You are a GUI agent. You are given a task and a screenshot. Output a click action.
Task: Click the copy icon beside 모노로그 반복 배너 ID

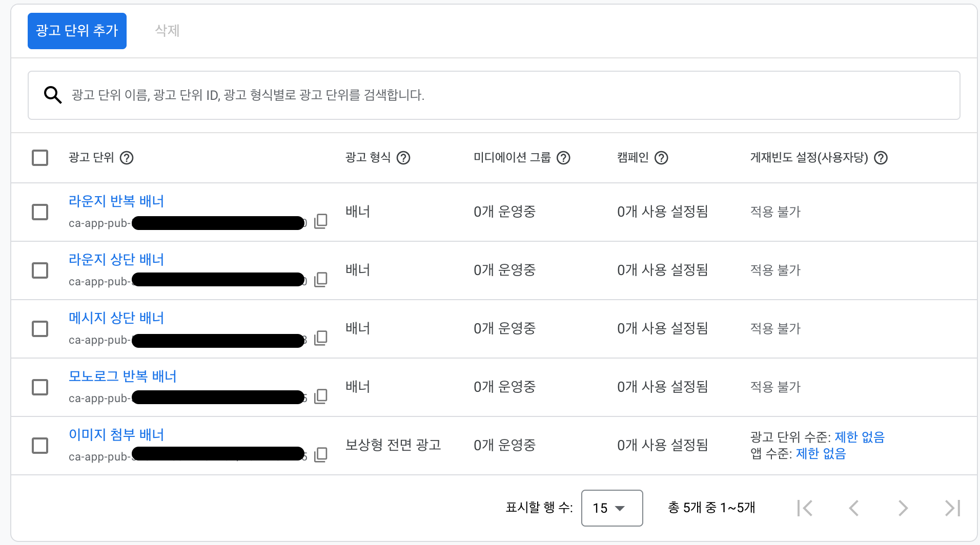click(321, 396)
